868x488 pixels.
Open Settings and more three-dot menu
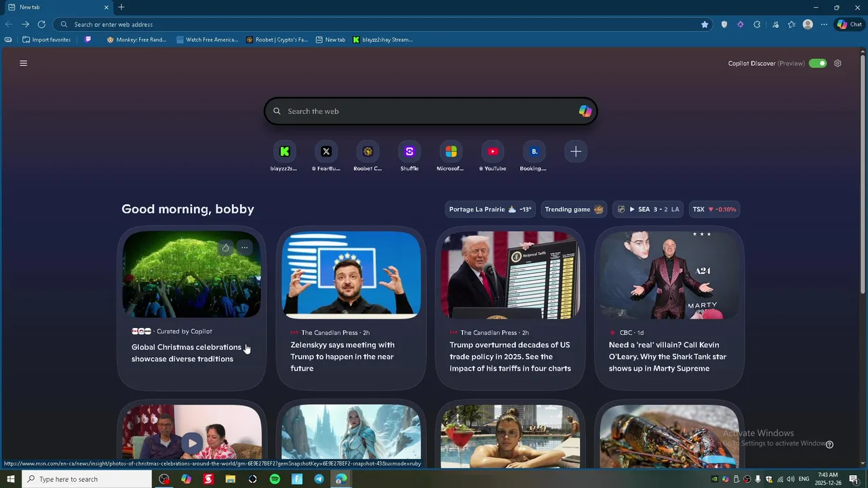(824, 24)
